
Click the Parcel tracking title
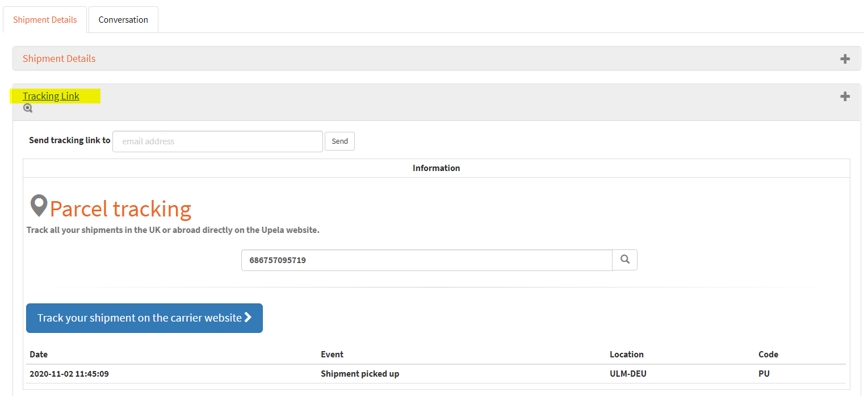[120, 209]
